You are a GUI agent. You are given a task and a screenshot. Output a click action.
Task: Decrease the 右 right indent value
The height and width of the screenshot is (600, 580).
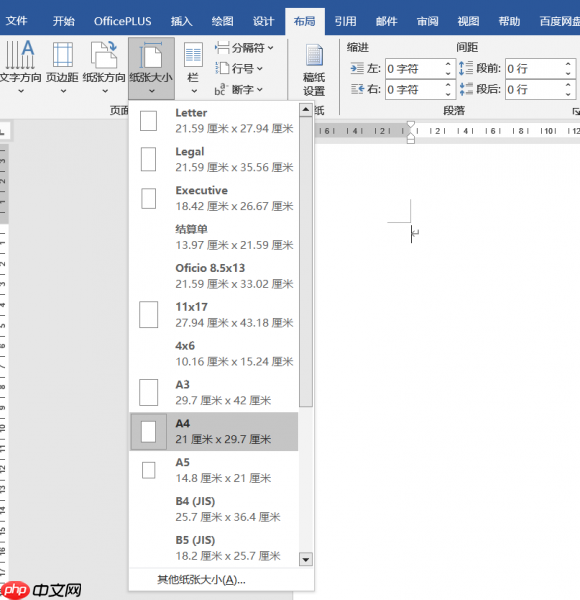tap(448, 94)
